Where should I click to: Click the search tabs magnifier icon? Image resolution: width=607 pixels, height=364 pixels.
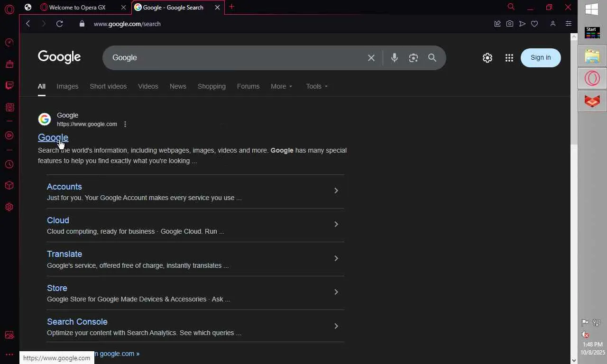(x=511, y=7)
